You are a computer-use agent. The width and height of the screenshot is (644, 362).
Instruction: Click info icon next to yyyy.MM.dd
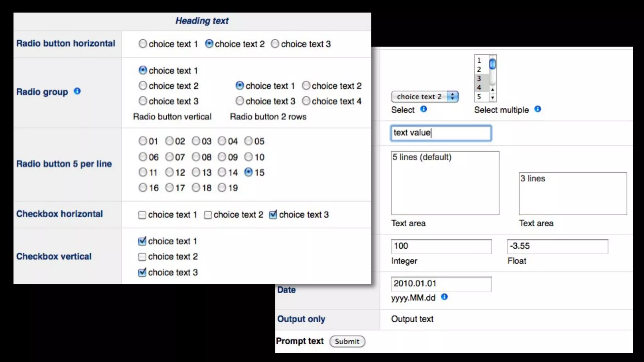444,297
